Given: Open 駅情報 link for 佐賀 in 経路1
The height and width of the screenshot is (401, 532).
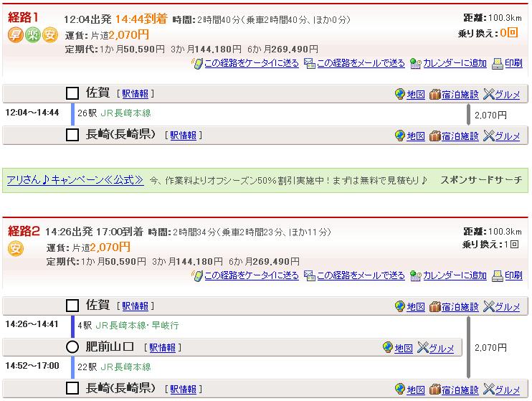Looking at the screenshot, I should click(x=135, y=94).
